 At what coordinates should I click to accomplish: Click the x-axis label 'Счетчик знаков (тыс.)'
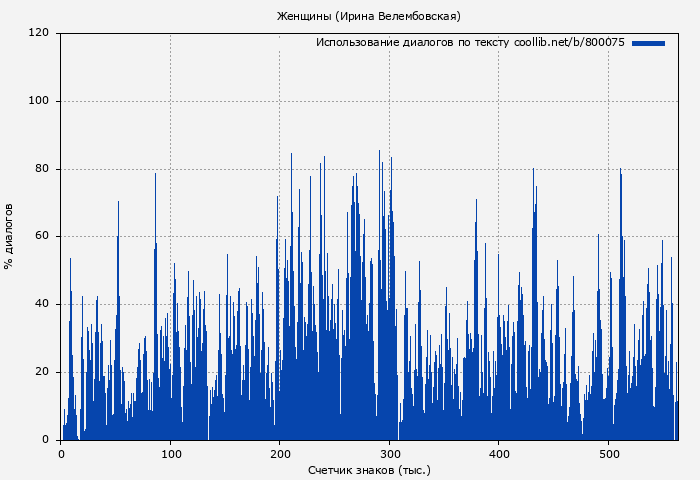click(369, 469)
